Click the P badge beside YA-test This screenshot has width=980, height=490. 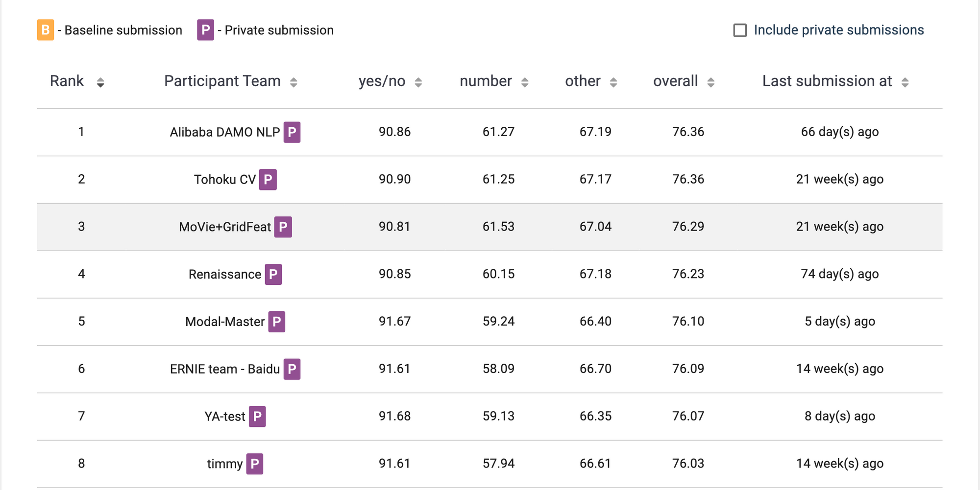pos(257,416)
